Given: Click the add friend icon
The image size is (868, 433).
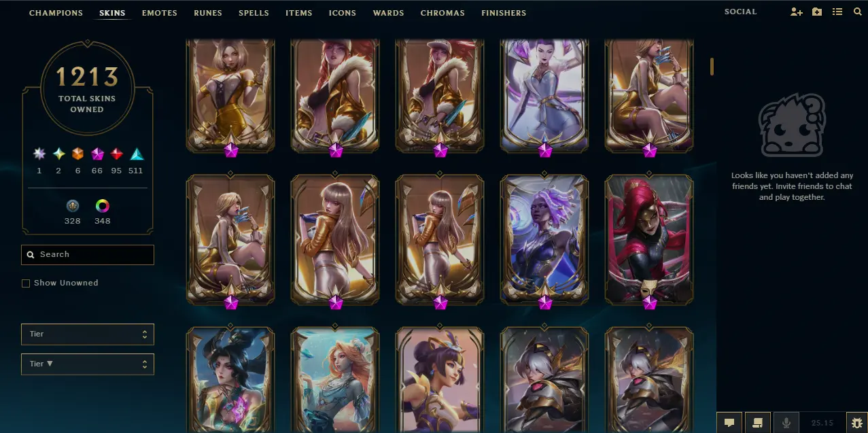Looking at the screenshot, I should (797, 12).
